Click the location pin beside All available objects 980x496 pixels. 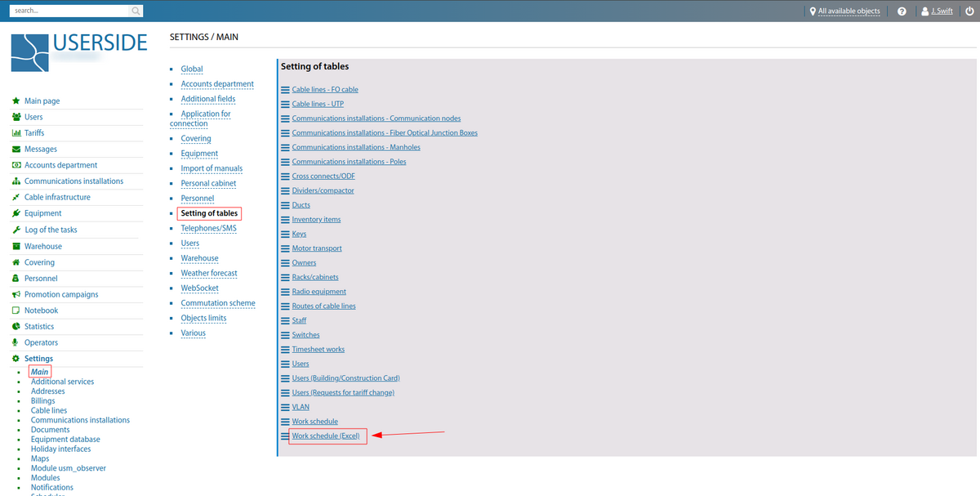click(x=811, y=11)
